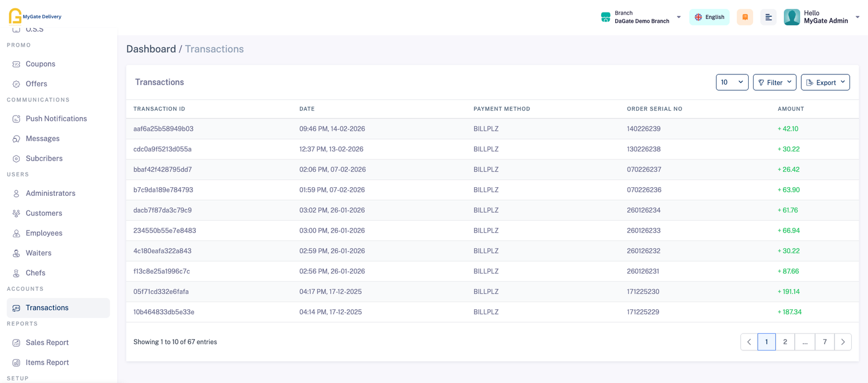The height and width of the screenshot is (383, 868).
Task: Click the Waiters icon in sidebar
Action: (16, 253)
